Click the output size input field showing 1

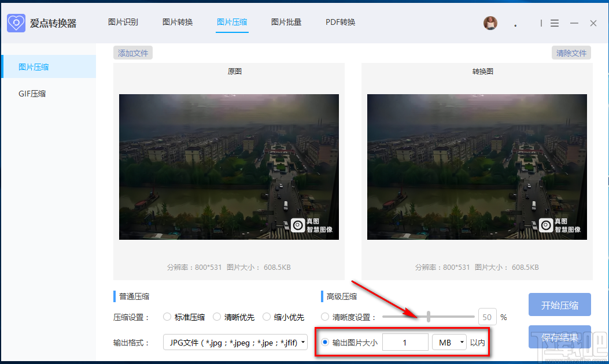(x=405, y=342)
